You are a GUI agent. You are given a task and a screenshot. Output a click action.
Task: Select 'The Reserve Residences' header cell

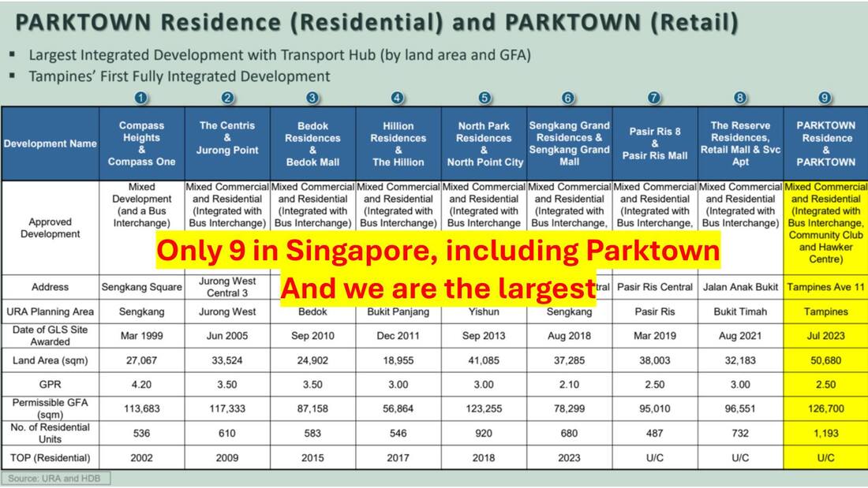pyautogui.click(x=740, y=143)
